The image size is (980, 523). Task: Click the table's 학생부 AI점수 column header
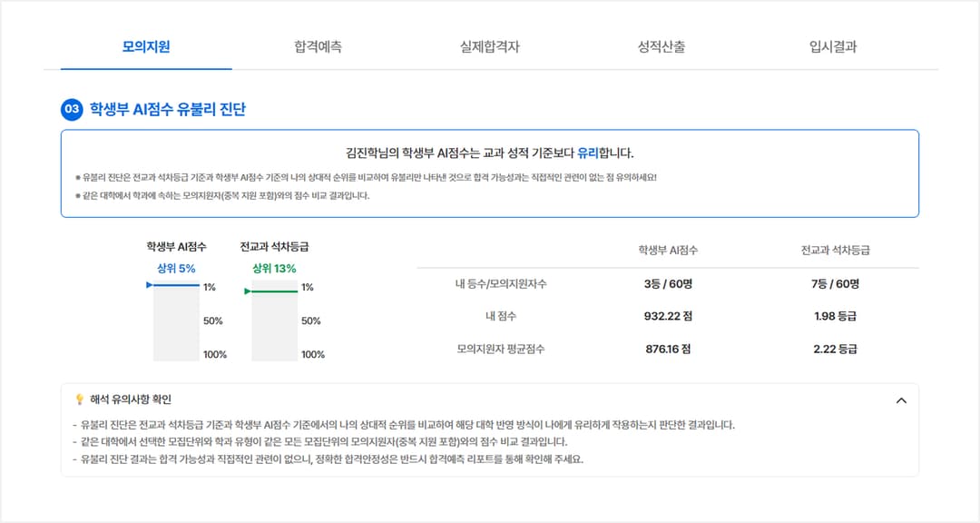point(668,251)
